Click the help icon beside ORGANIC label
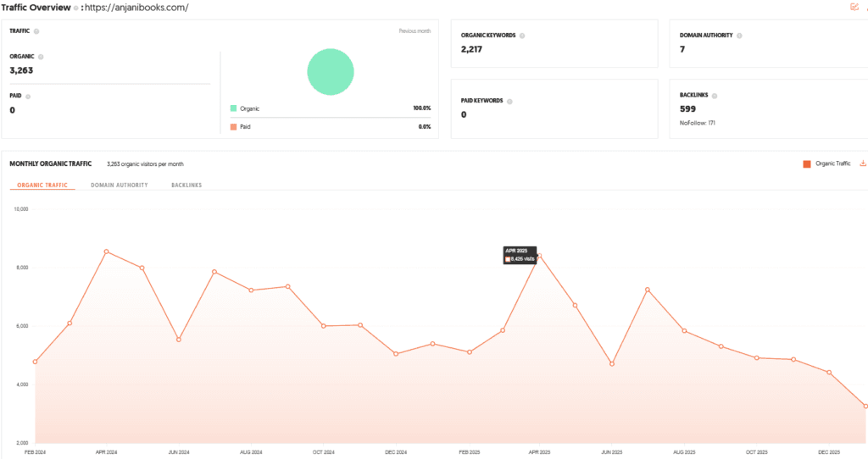This screenshot has height=459, width=868. pos(41,57)
